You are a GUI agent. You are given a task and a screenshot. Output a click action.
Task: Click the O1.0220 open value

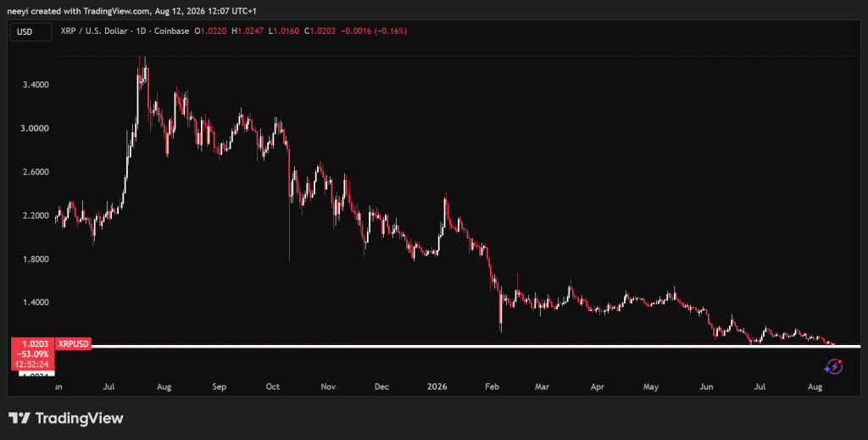[x=210, y=31]
